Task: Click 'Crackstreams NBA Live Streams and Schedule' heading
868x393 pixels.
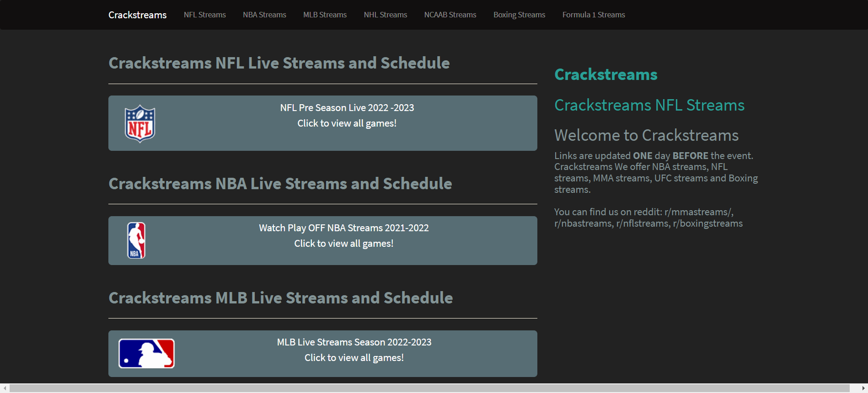Action: click(x=280, y=184)
